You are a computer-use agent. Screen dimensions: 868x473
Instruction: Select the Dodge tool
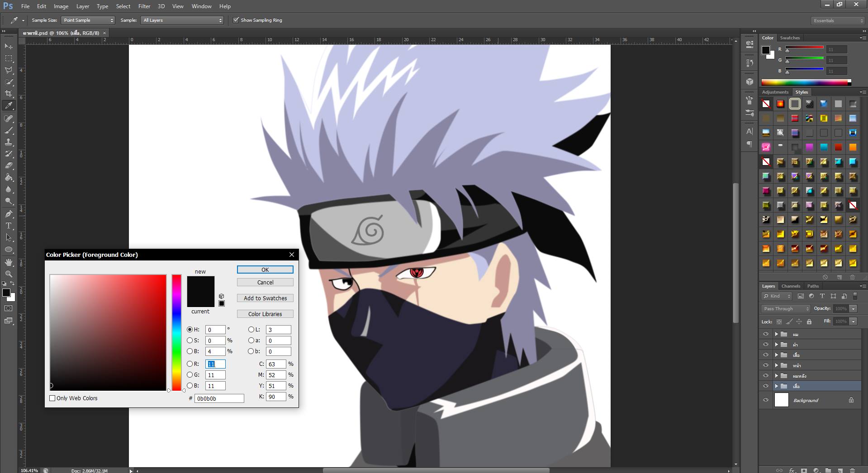pos(9,201)
